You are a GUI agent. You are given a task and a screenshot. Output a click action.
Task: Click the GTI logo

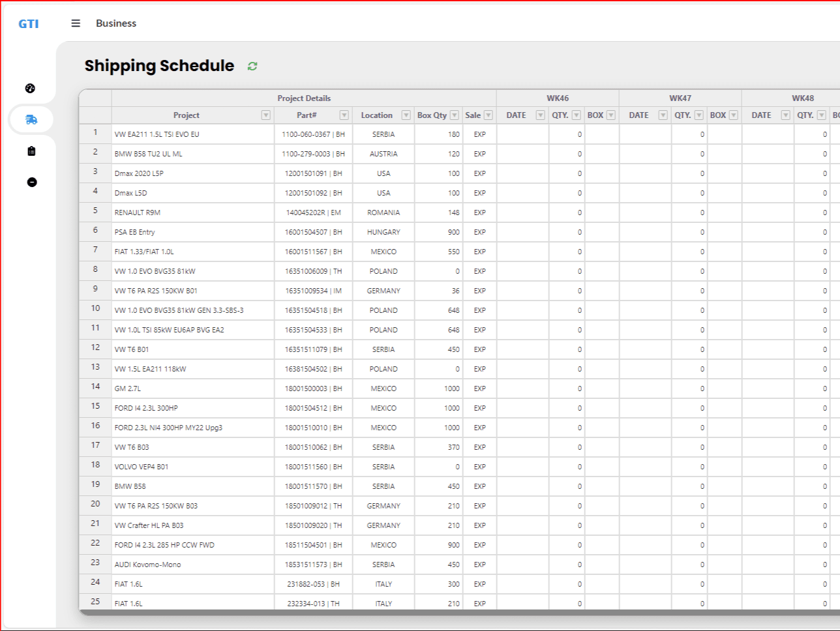tap(29, 23)
